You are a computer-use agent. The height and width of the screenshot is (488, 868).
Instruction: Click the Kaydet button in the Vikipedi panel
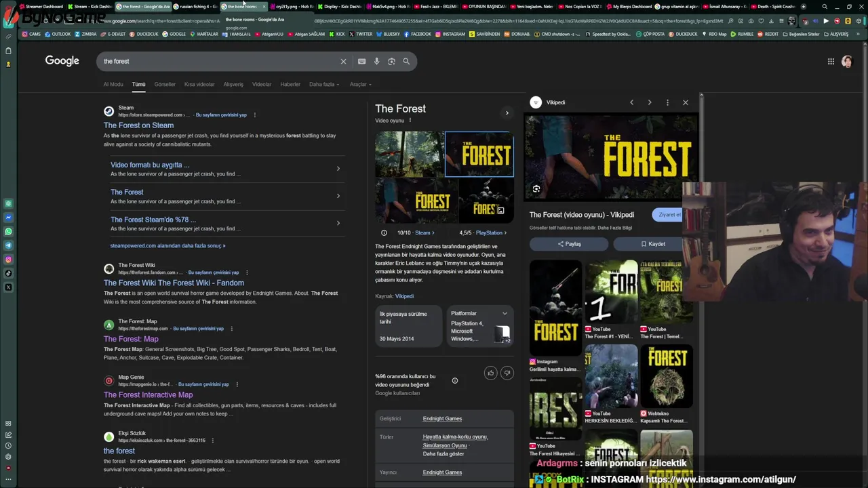(652, 244)
